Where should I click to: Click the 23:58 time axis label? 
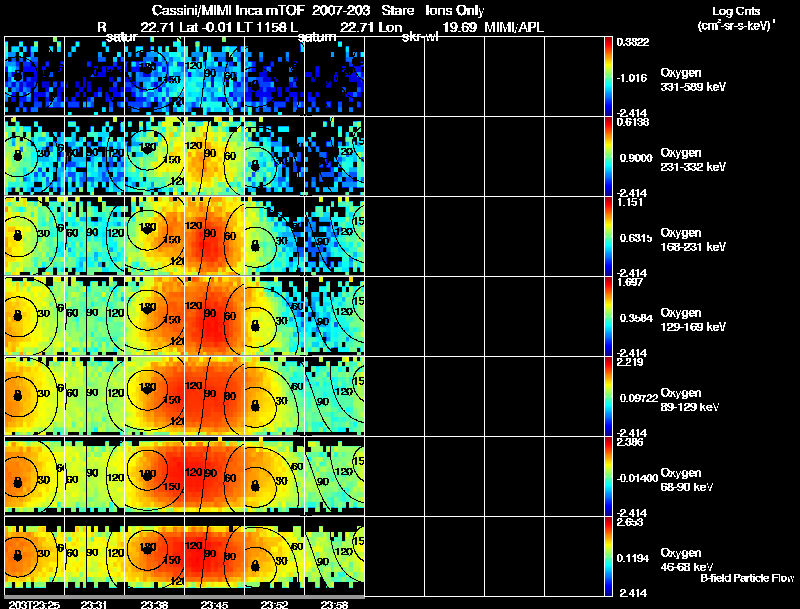[334, 604]
